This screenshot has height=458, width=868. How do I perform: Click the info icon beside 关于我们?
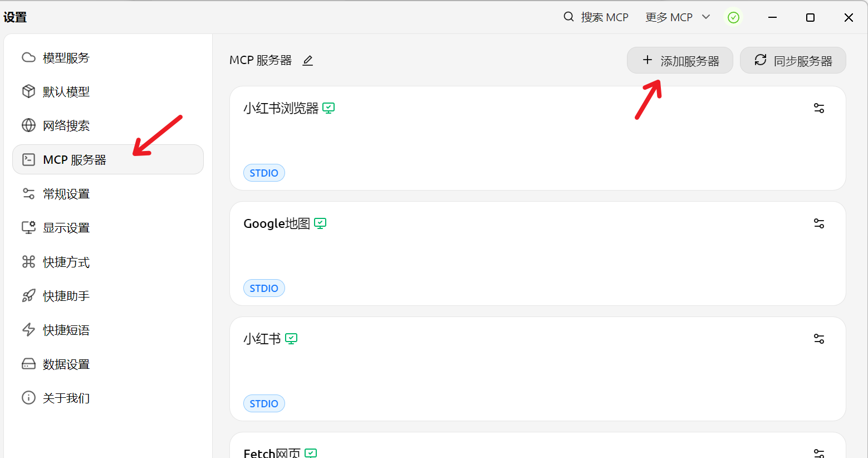coord(28,397)
